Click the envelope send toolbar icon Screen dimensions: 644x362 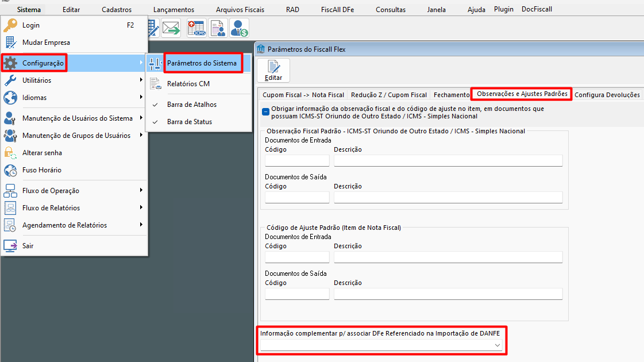[171, 28]
